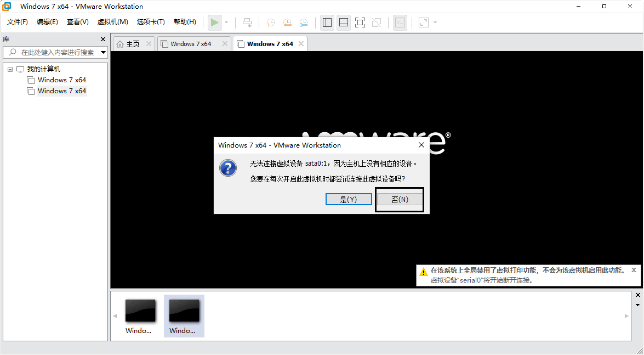Click the stretch guest display icon
The height and width of the screenshot is (355, 644).
424,22
